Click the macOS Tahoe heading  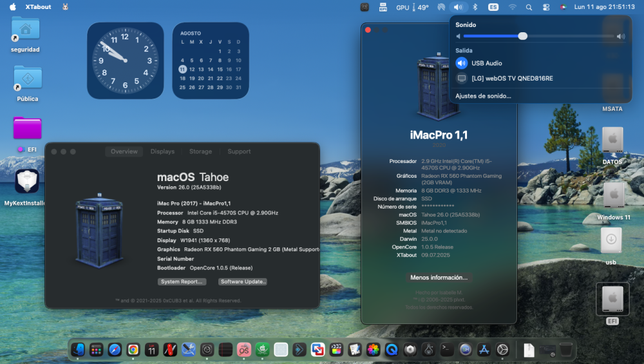193,177
